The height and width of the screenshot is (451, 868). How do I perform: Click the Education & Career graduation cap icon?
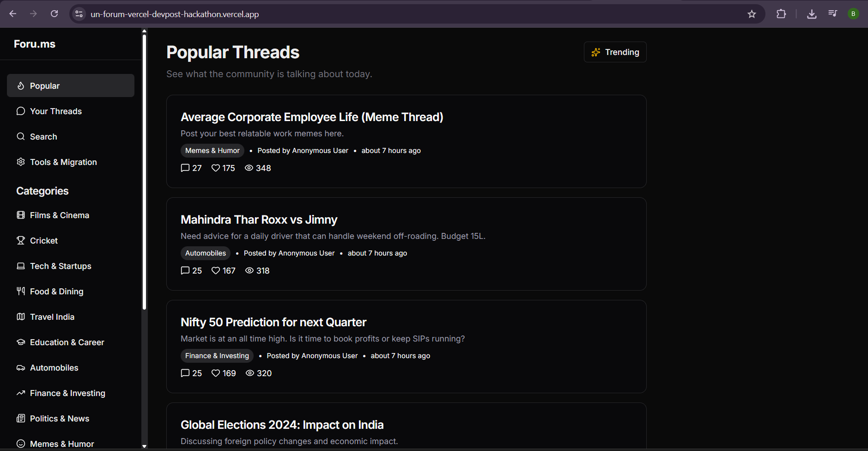(x=21, y=342)
